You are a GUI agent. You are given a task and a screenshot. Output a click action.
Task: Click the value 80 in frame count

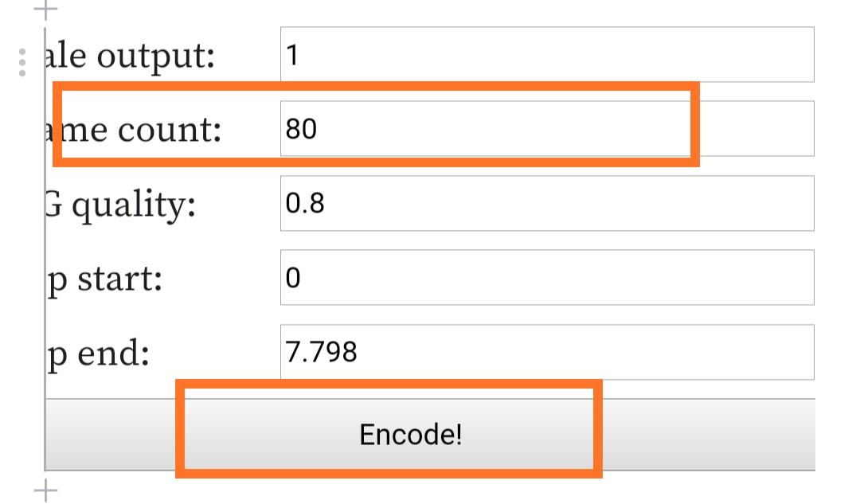(301, 129)
